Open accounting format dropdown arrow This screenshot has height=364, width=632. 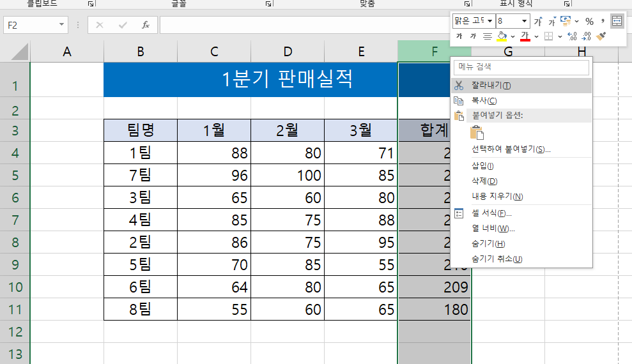click(x=577, y=21)
